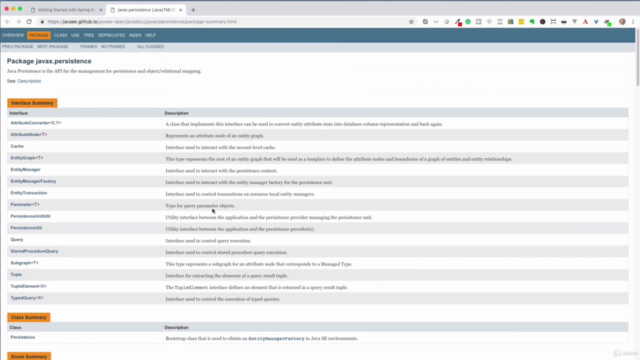
Task: Close the javax.persistence tab
Action: [x=180, y=10]
